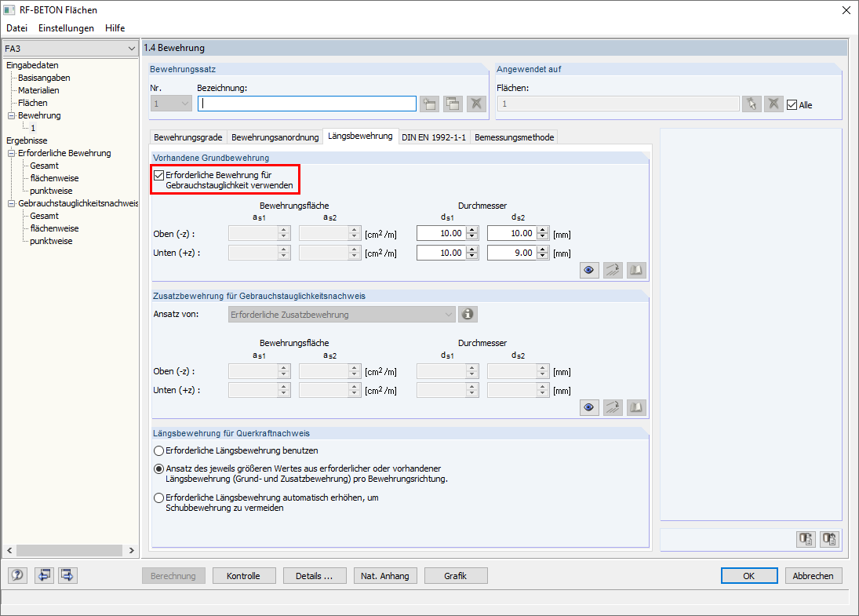This screenshot has height=616, width=859.
Task: Switch to the Bemessungsmethode tab
Action: [x=515, y=137]
